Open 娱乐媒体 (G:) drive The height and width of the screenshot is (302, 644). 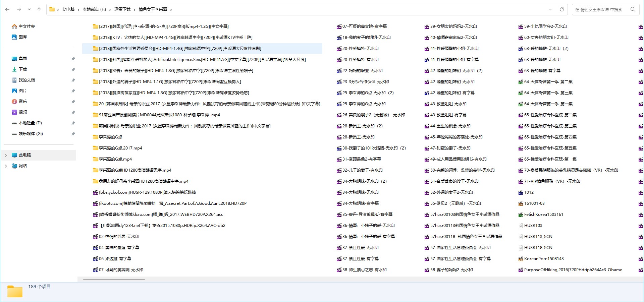click(x=31, y=134)
